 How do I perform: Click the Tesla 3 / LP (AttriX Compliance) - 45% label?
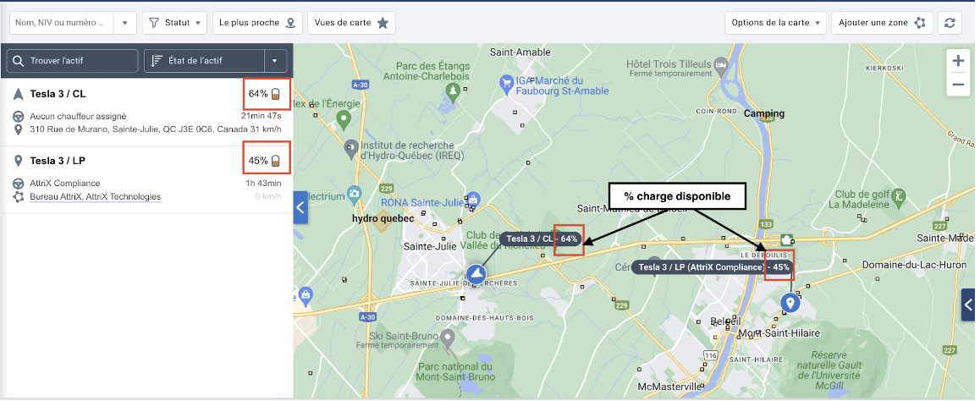pyautogui.click(x=711, y=267)
